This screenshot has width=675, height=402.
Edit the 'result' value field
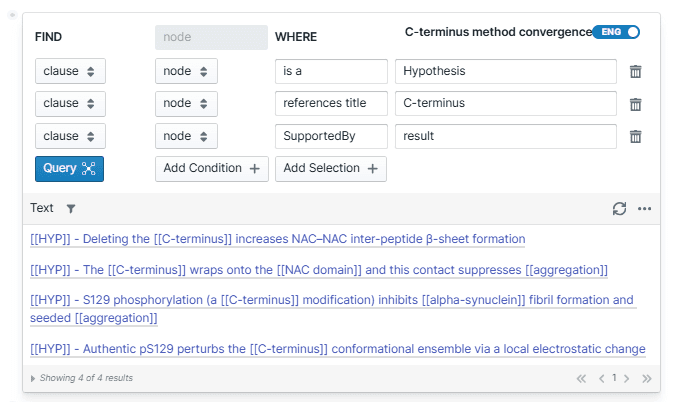click(x=506, y=136)
